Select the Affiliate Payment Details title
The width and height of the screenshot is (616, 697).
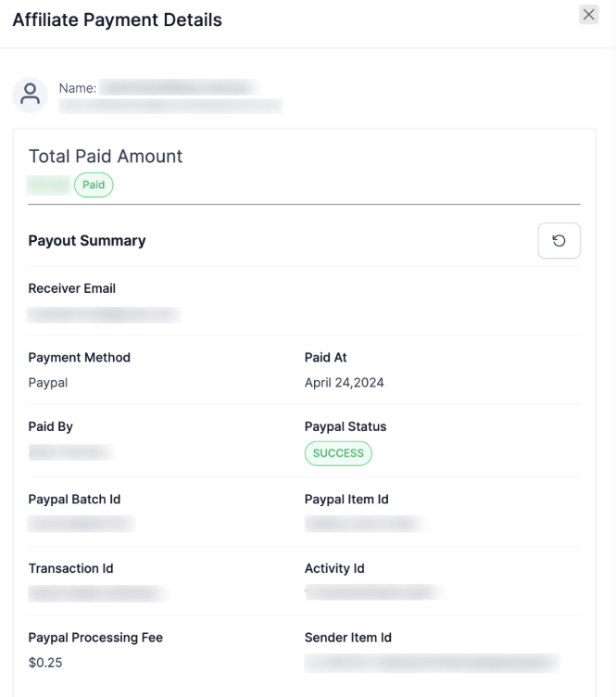(x=117, y=19)
